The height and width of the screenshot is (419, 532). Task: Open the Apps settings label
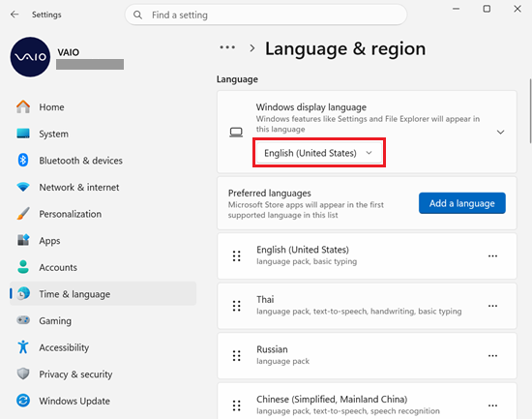(49, 241)
